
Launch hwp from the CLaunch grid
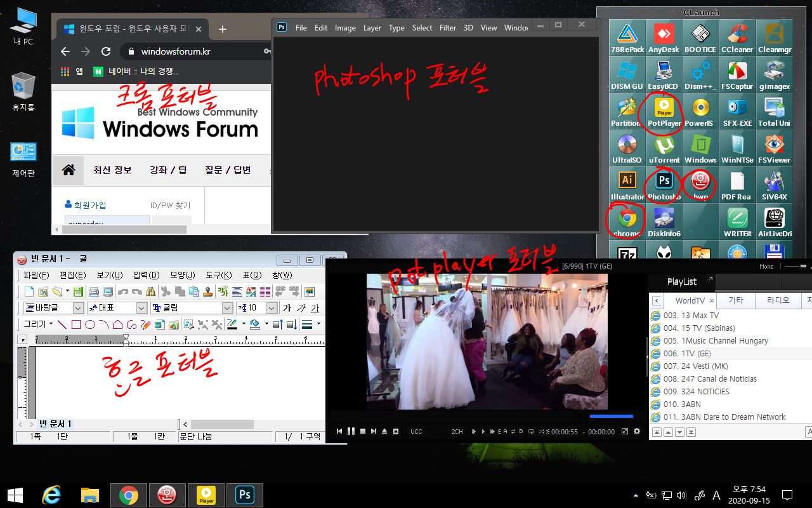click(x=700, y=185)
